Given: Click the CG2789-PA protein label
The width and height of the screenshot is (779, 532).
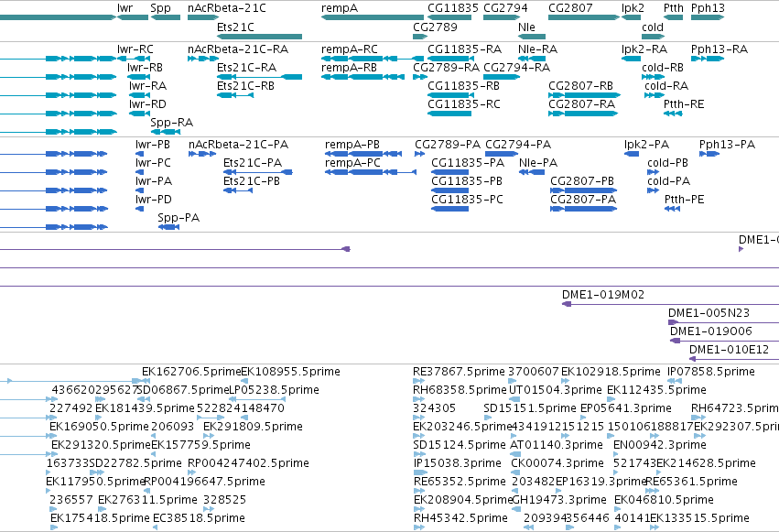Looking at the screenshot, I should (x=448, y=145).
